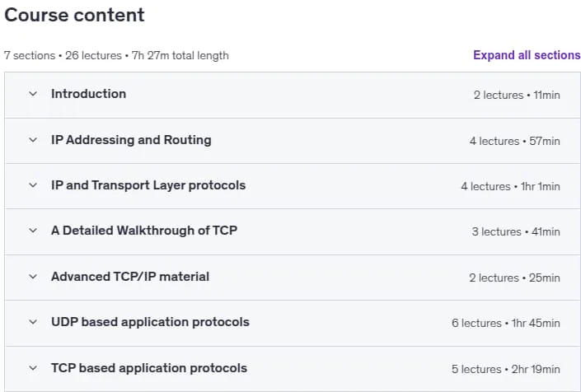Select Advanced TCP/IP material heading

130,277
